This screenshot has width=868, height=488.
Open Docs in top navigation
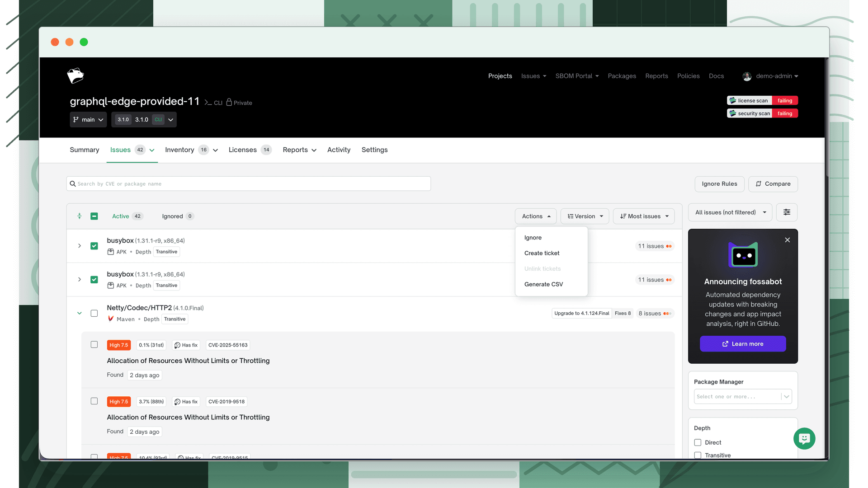(x=716, y=76)
